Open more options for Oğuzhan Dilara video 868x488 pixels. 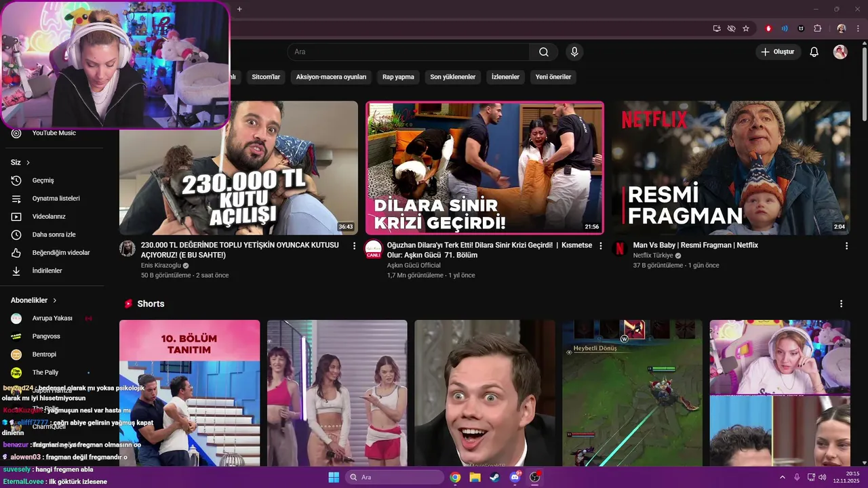[600, 246]
